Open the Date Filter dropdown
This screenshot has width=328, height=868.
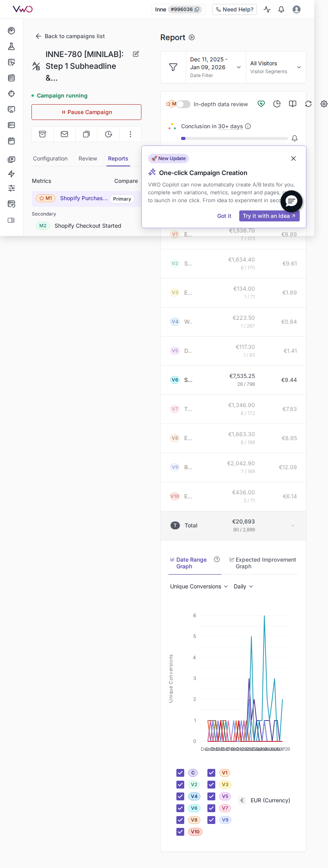coord(216,67)
